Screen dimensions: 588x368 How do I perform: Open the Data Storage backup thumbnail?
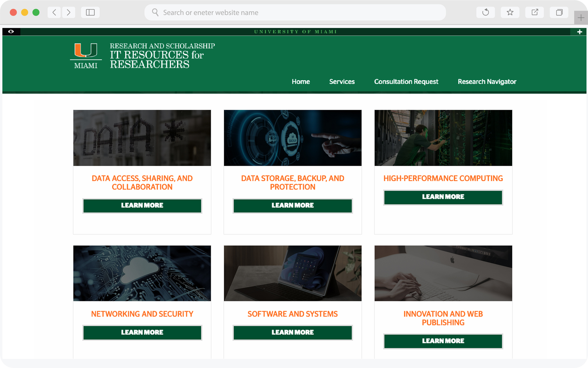tap(292, 138)
